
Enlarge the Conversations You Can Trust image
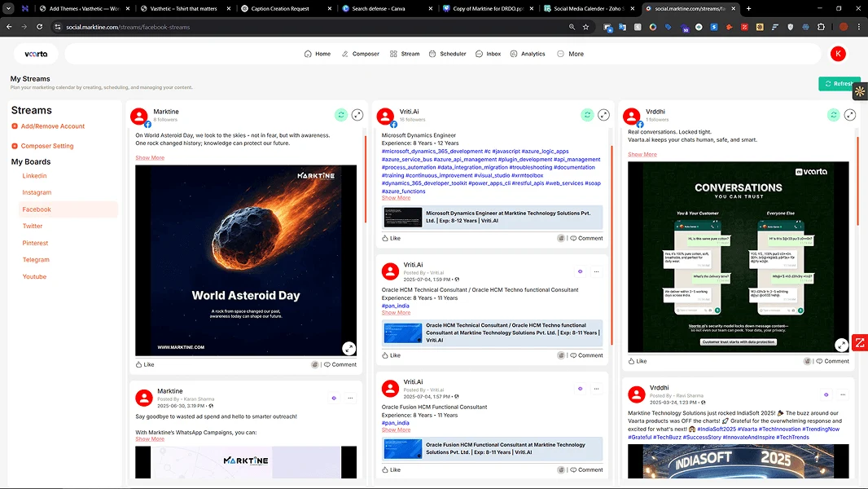pyautogui.click(x=841, y=345)
